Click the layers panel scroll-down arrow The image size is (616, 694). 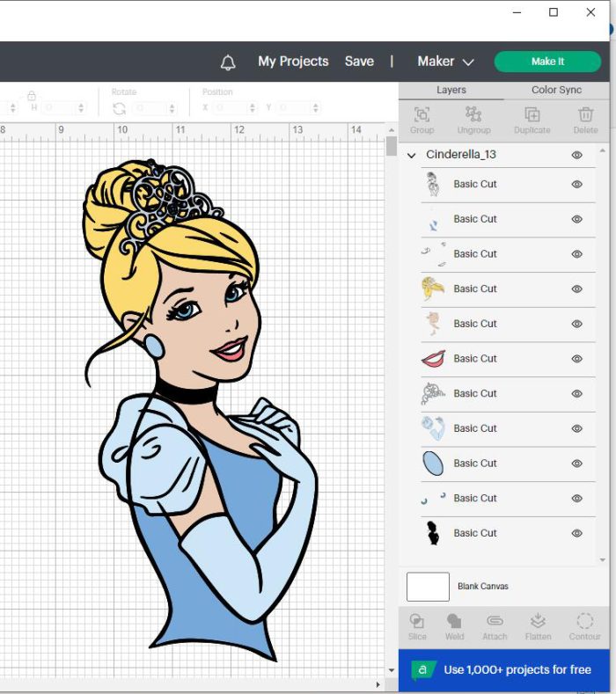pyautogui.click(x=602, y=560)
